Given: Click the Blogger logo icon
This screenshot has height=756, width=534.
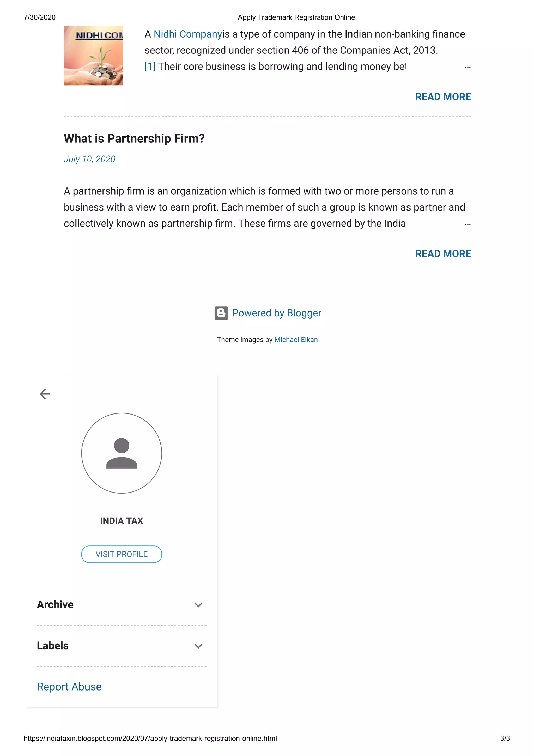Looking at the screenshot, I should 221,313.
